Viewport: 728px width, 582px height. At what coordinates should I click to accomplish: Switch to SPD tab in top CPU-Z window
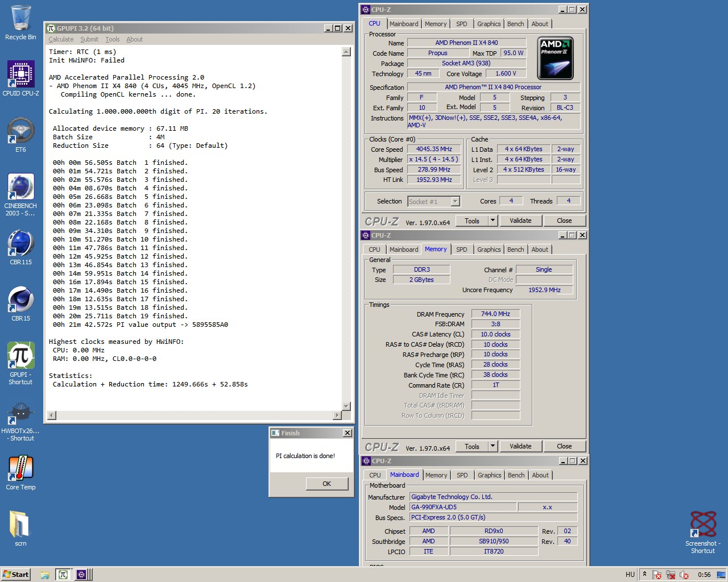click(x=462, y=24)
